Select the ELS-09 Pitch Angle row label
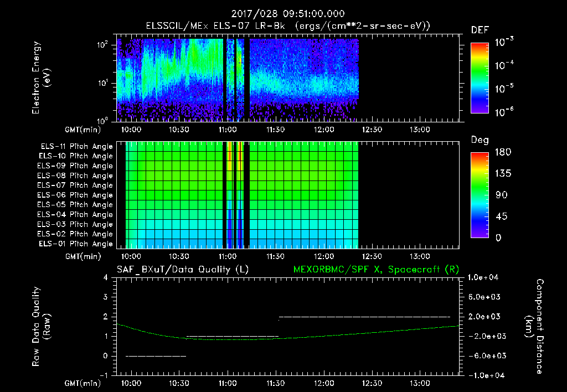567x392 pixels. (75, 166)
